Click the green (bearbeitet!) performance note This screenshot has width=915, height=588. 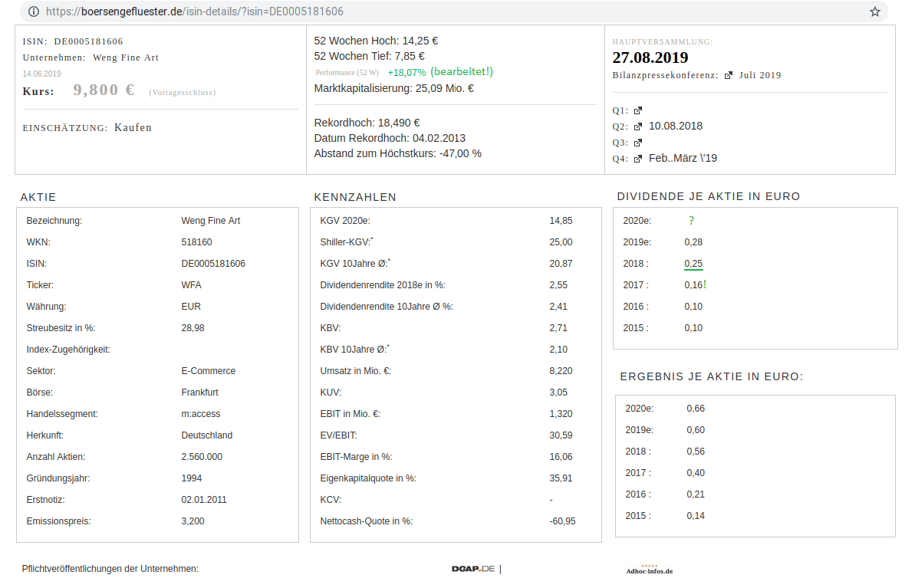[462, 72]
